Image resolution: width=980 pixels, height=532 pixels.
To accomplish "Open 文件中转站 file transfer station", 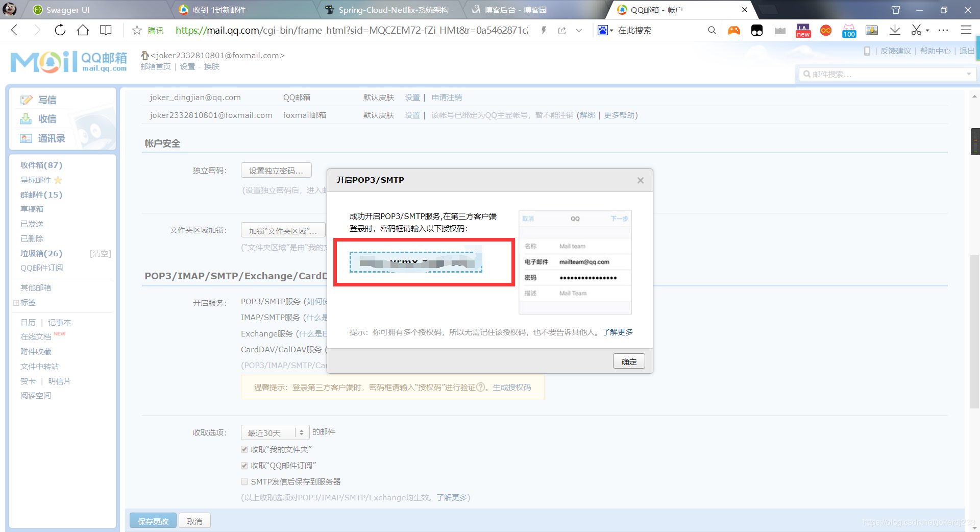I will tap(39, 366).
